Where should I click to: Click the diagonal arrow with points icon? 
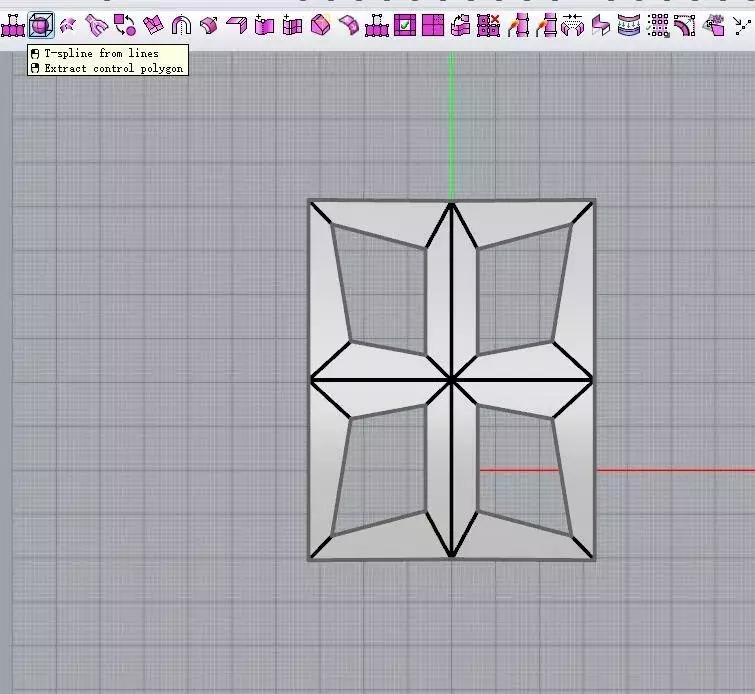(742, 25)
